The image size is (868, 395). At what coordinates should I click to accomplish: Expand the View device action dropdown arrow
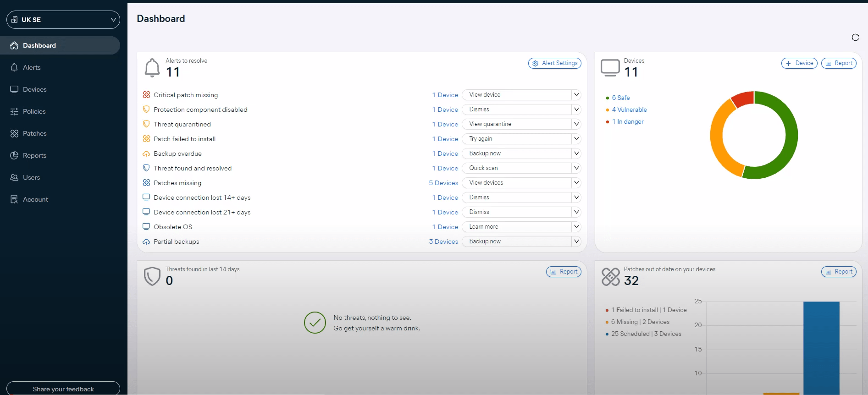(x=576, y=95)
